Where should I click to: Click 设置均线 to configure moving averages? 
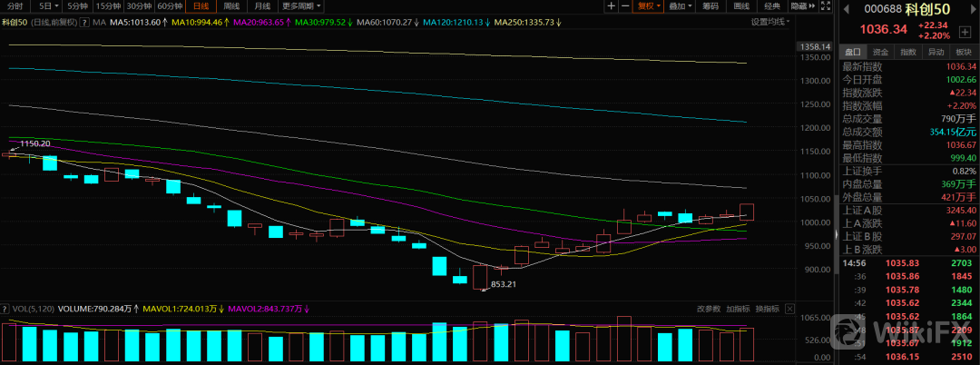pyautogui.click(x=769, y=21)
